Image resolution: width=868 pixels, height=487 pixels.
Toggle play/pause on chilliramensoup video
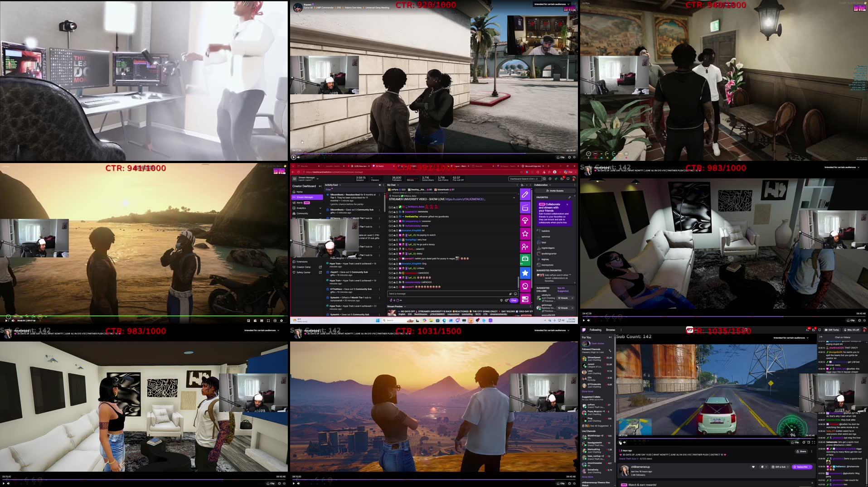620,442
